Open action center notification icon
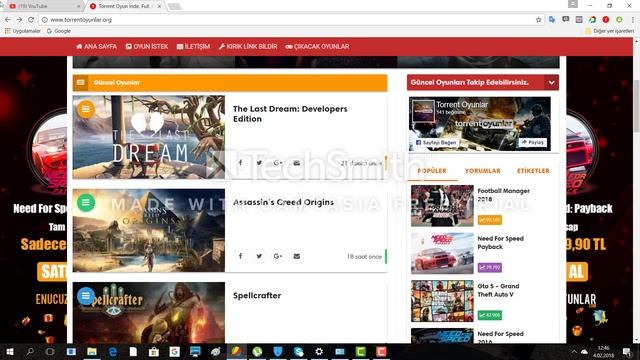The height and width of the screenshot is (360, 640). (x=627, y=351)
